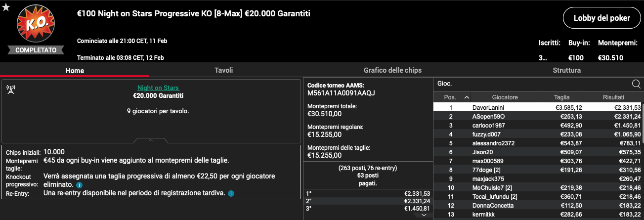Viewport: 644px width, 220px height.
Task: Sort players by Taglia column header
Action: click(x=562, y=97)
